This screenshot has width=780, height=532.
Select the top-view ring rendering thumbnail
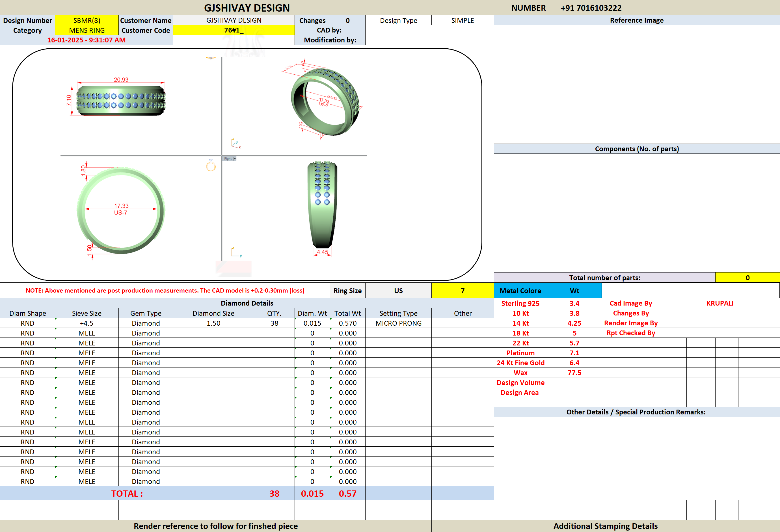pos(121,101)
